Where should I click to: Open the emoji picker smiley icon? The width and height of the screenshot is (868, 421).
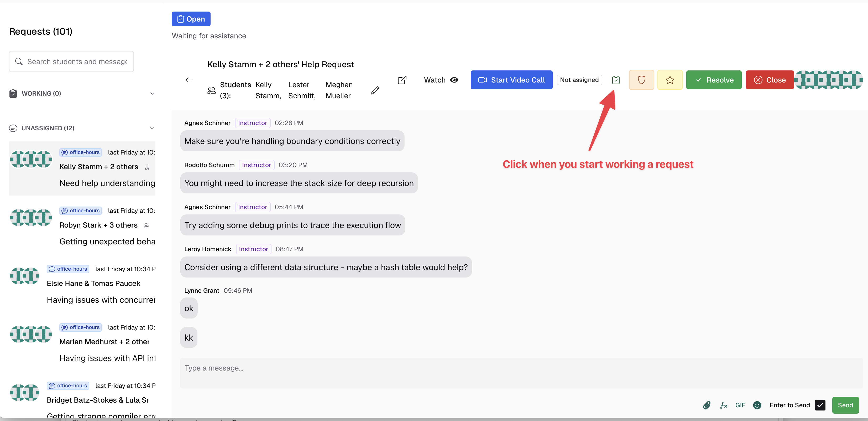tap(757, 405)
